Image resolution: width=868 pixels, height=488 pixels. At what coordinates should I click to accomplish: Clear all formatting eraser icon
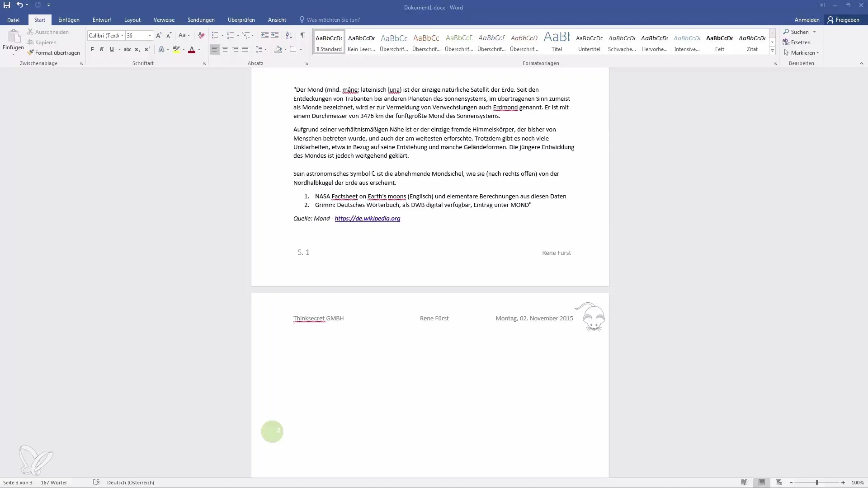201,35
